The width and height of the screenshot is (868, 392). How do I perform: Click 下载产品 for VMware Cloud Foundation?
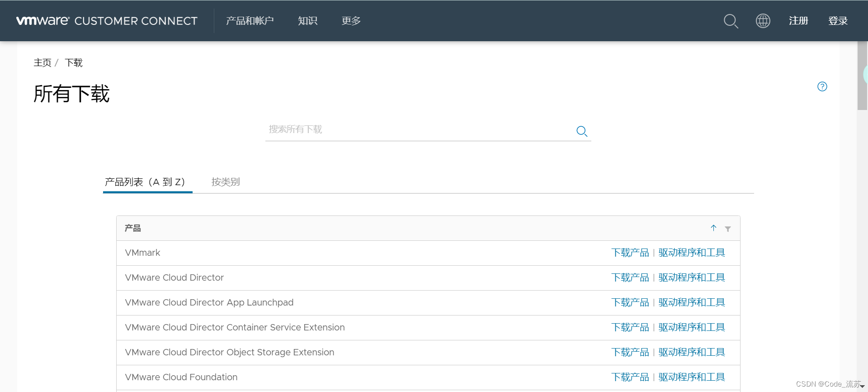tap(630, 377)
